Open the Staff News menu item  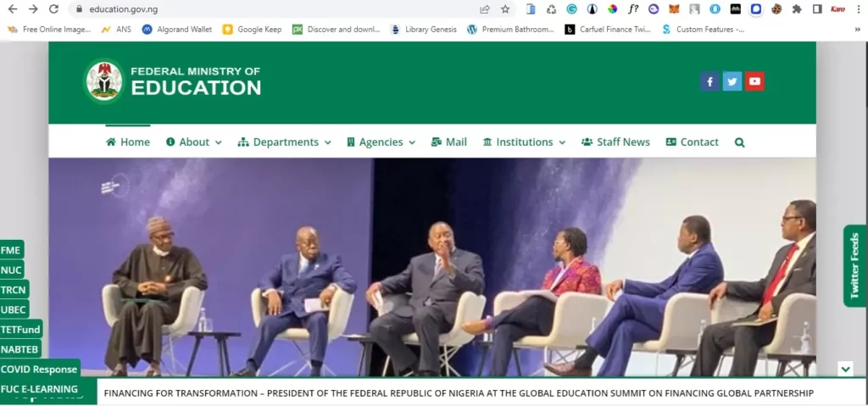615,142
